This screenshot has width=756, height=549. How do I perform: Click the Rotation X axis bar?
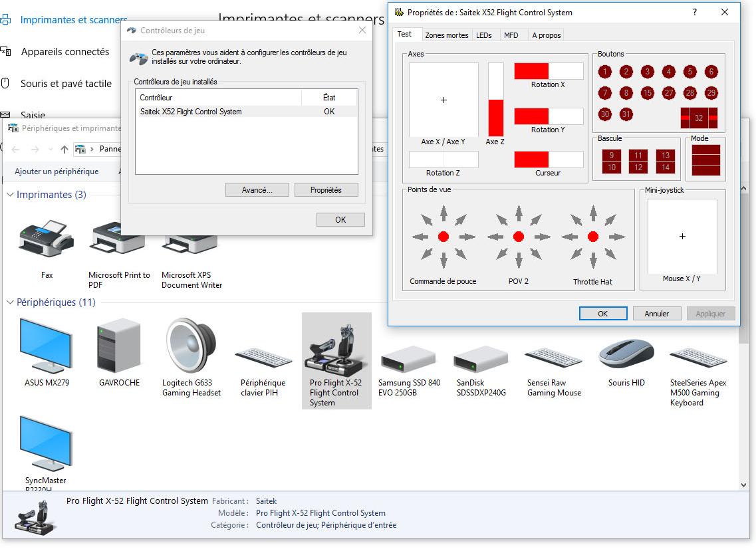point(549,71)
